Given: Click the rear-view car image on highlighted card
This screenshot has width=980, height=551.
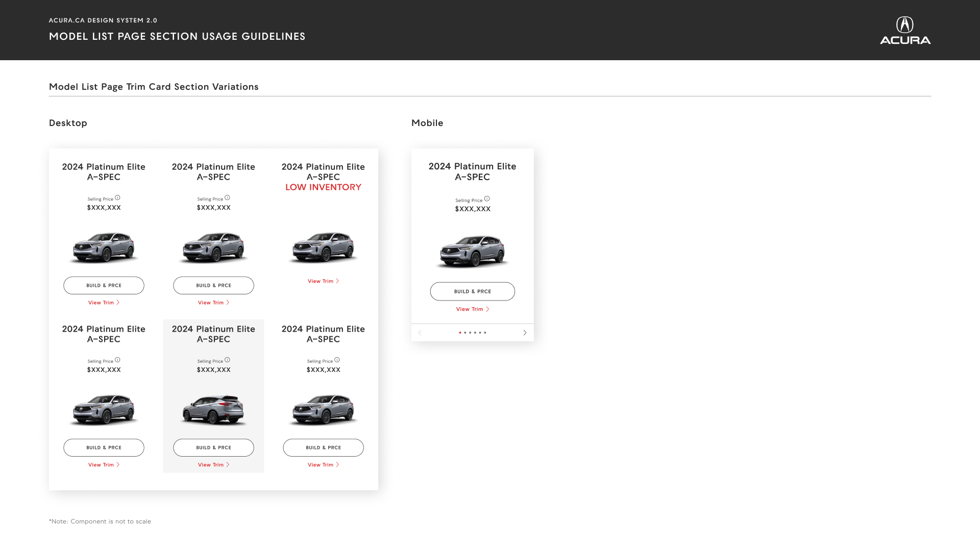Looking at the screenshot, I should (213, 409).
